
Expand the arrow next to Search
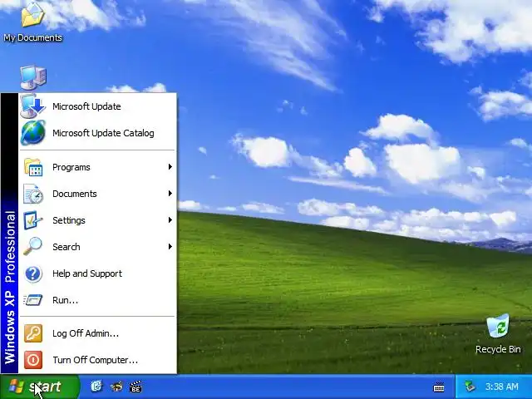pyautogui.click(x=170, y=247)
